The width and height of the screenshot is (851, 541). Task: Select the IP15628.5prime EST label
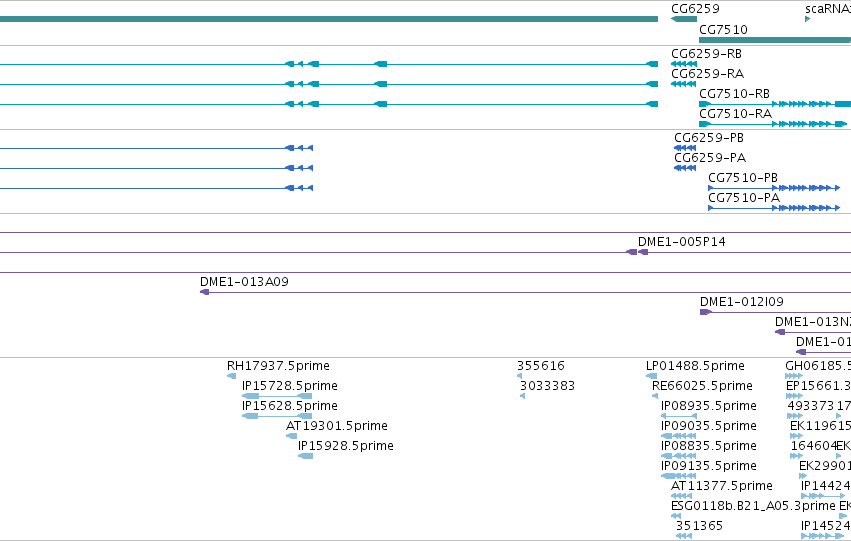(x=290, y=406)
